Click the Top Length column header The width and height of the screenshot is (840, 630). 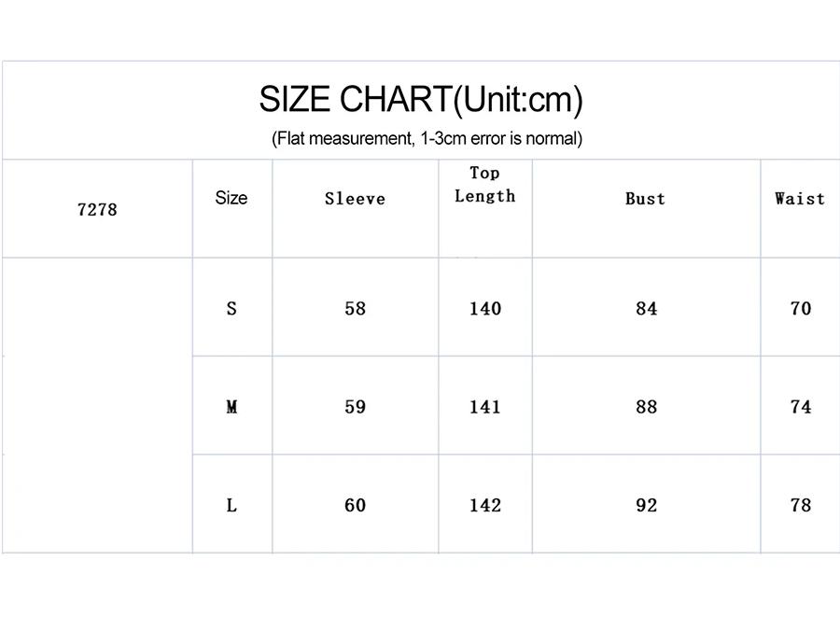click(x=484, y=185)
